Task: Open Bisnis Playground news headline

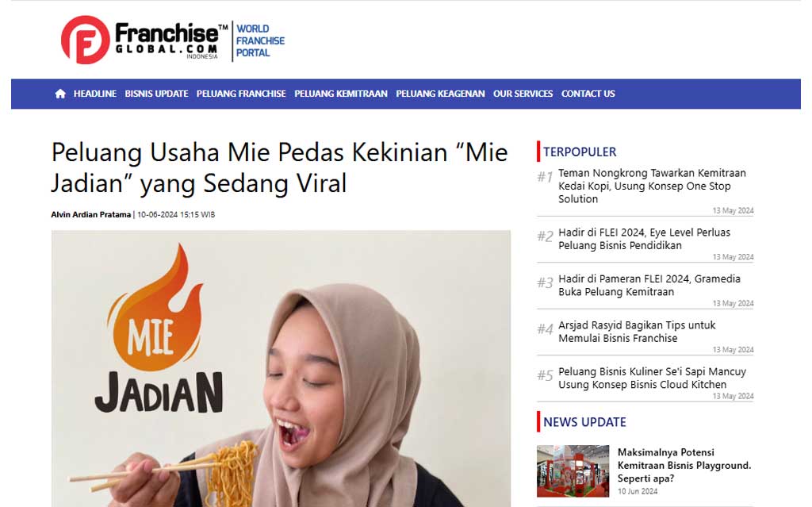Action: (684, 465)
